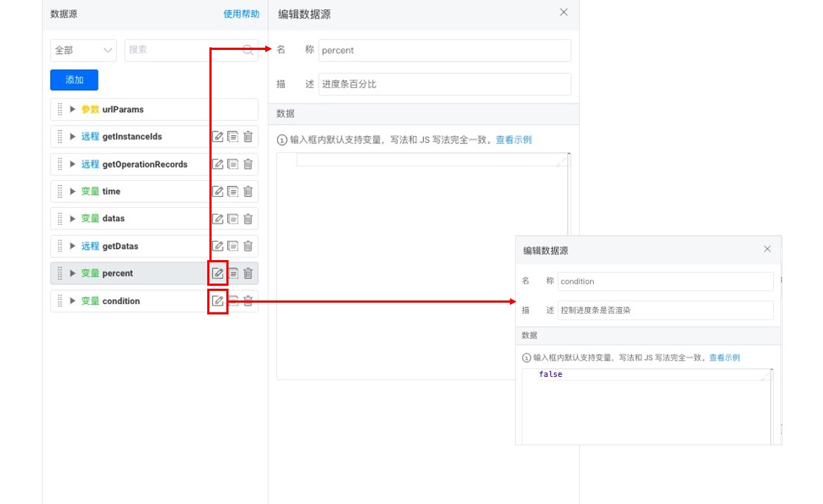The height and width of the screenshot is (504, 823).
Task: Click the 添加 button
Action: tap(74, 80)
